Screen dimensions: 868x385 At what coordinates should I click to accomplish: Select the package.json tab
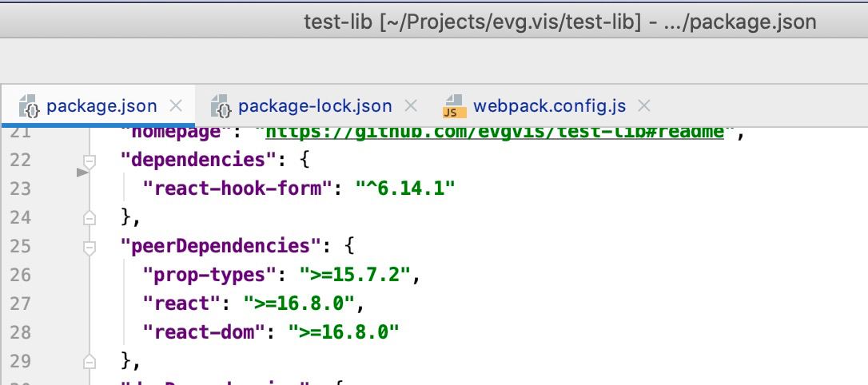point(102,106)
